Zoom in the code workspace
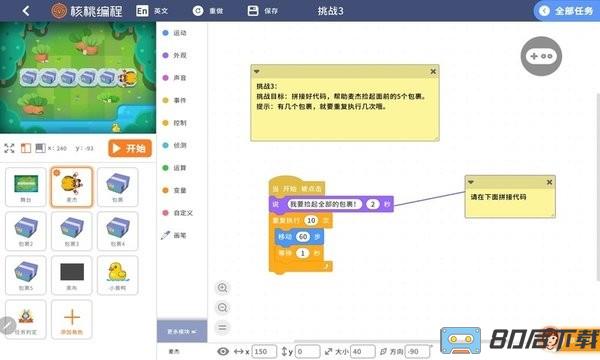600x360 pixels. click(x=223, y=288)
